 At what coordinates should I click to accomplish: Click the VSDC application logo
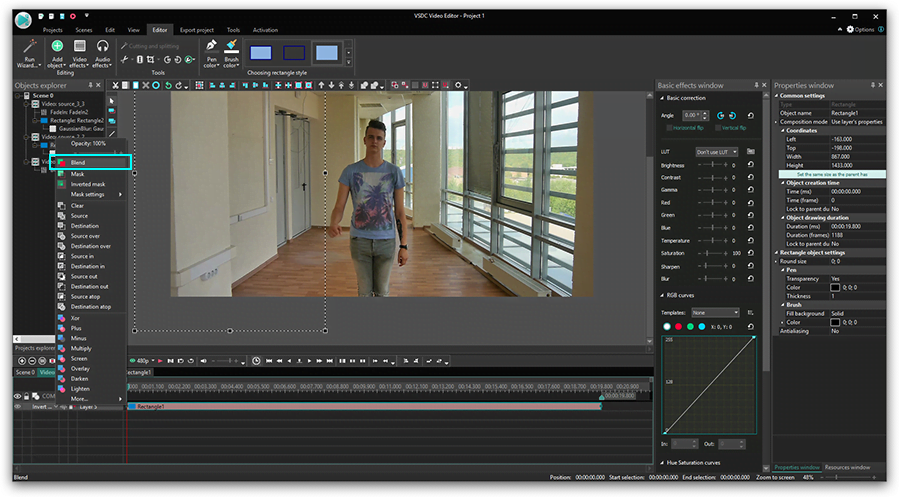[x=23, y=20]
